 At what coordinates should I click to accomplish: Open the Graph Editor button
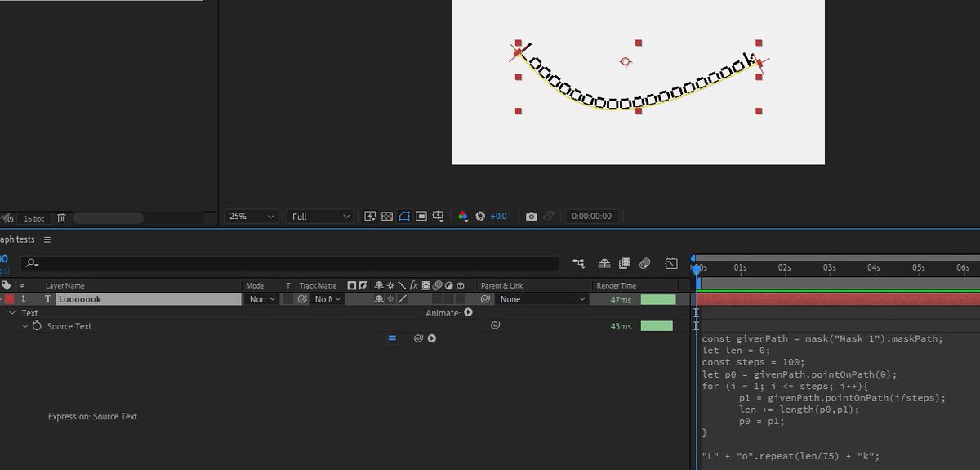pos(671,263)
